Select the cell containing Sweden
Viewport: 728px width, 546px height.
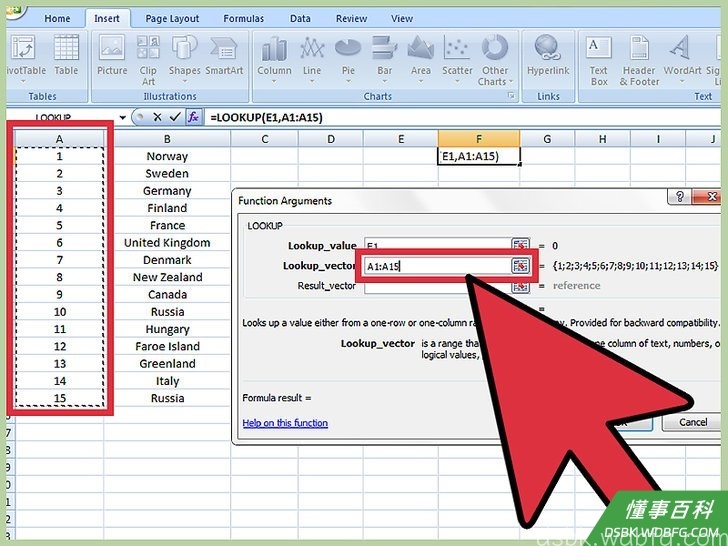tap(167, 174)
